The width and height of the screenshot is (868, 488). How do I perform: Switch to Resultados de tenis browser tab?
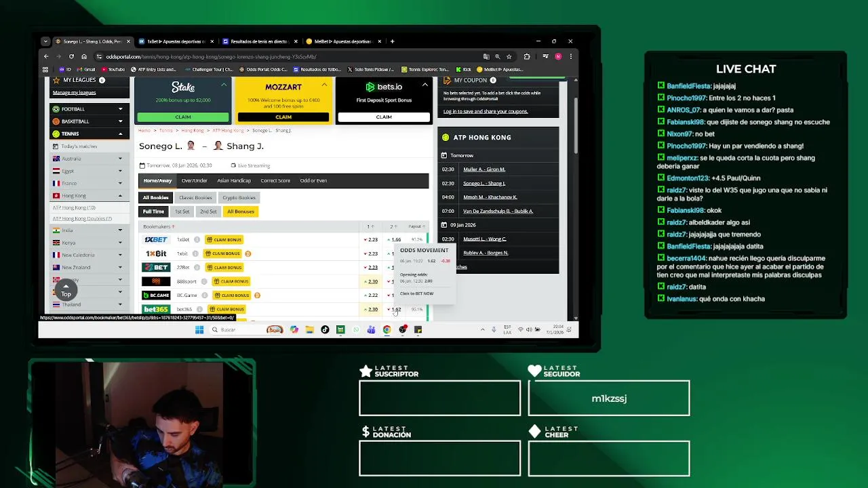tap(259, 41)
